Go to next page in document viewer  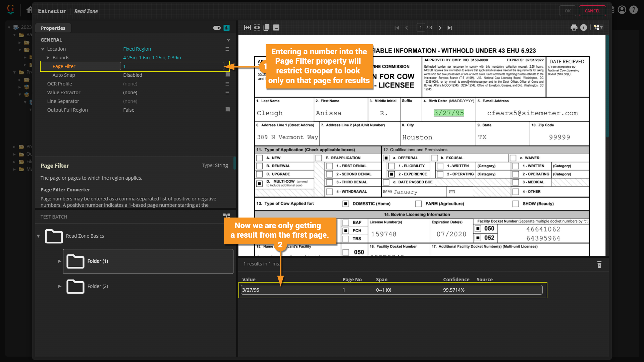click(x=440, y=28)
